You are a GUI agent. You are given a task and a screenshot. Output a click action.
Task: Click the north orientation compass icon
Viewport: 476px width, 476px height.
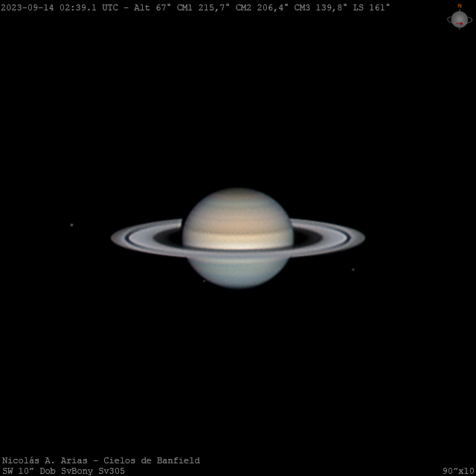pyautogui.click(x=460, y=17)
